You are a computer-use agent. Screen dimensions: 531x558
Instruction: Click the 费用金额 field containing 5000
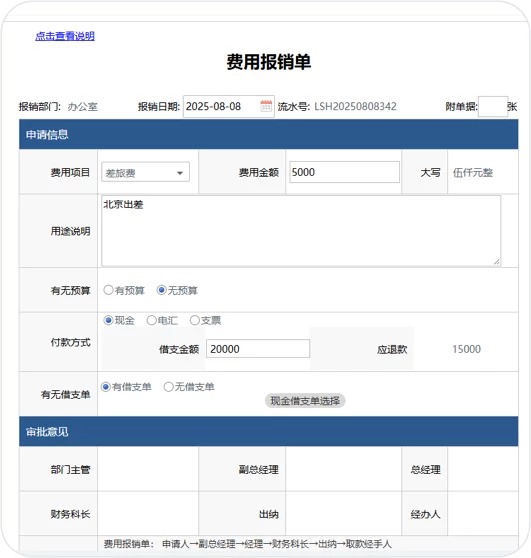pos(344,172)
